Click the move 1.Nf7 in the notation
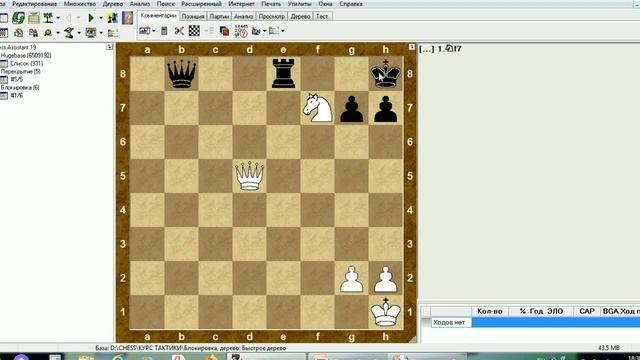Image resolution: width=640 pixels, height=360 pixels. click(x=449, y=49)
